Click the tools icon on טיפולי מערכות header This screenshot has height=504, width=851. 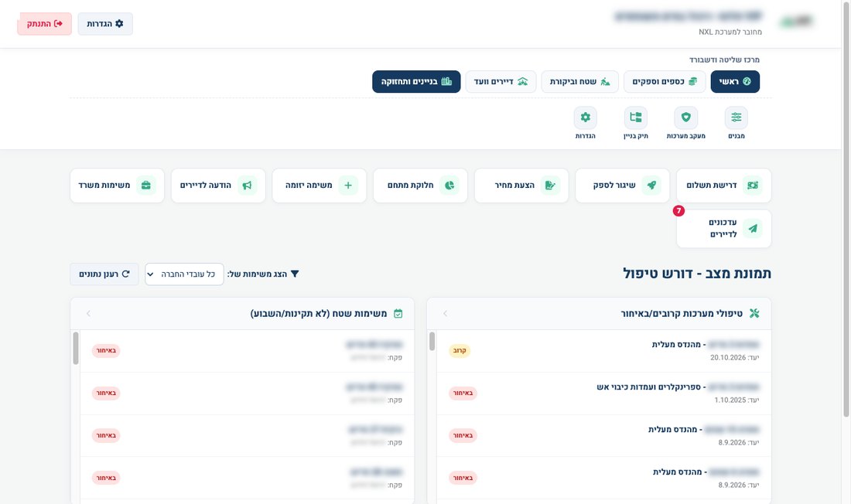pos(754,313)
